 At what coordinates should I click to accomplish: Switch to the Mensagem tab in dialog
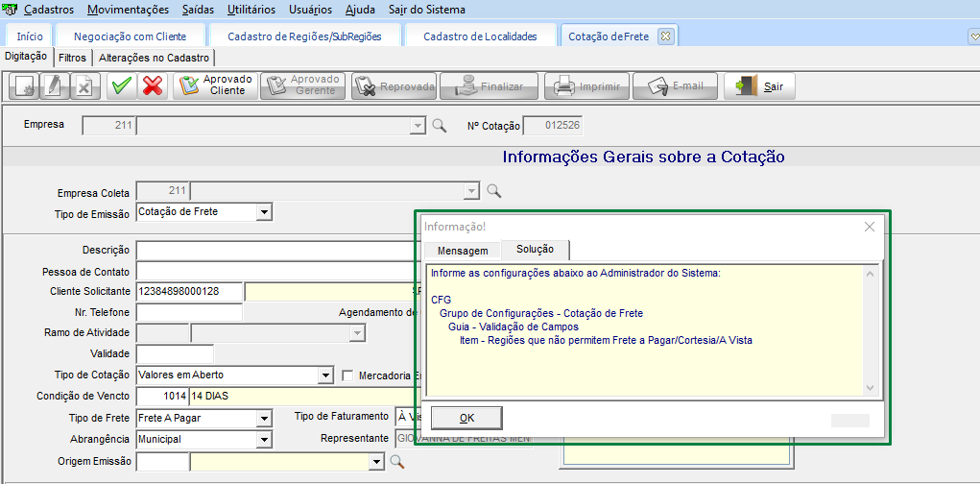pos(463,251)
